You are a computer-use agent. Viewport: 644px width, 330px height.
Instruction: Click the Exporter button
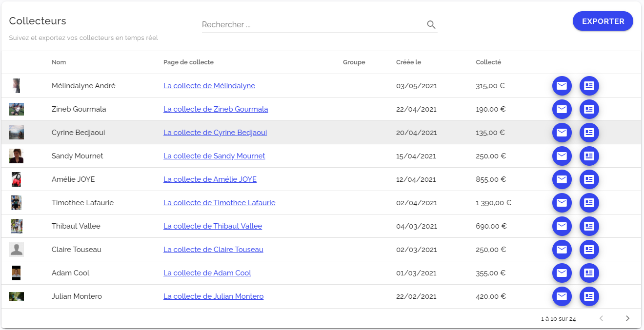pyautogui.click(x=603, y=21)
